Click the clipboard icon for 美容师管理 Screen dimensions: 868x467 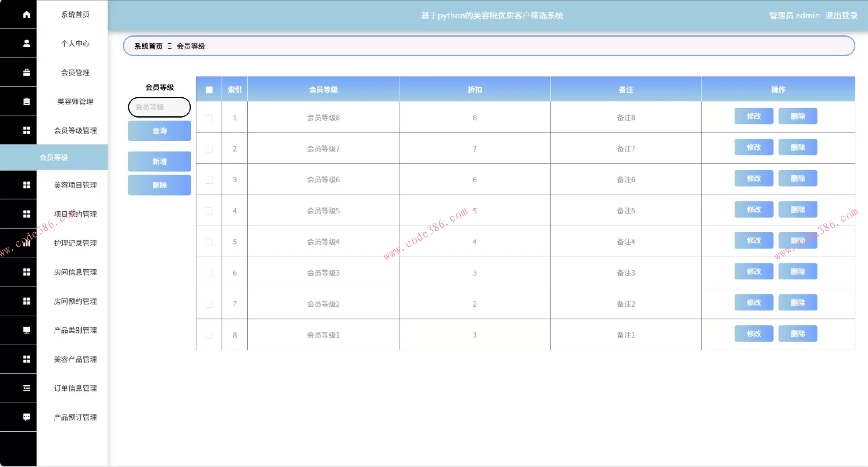tap(27, 101)
